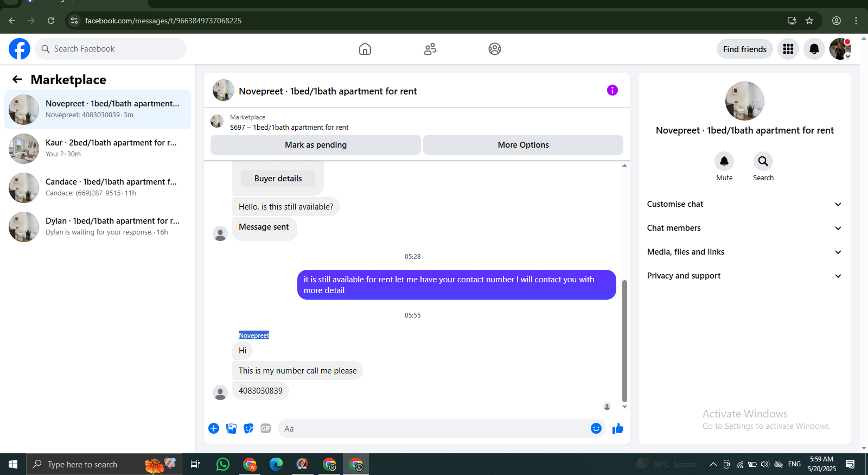868x475 pixels.
Task: Open more actions plus icon in composer
Action: [x=214, y=428]
